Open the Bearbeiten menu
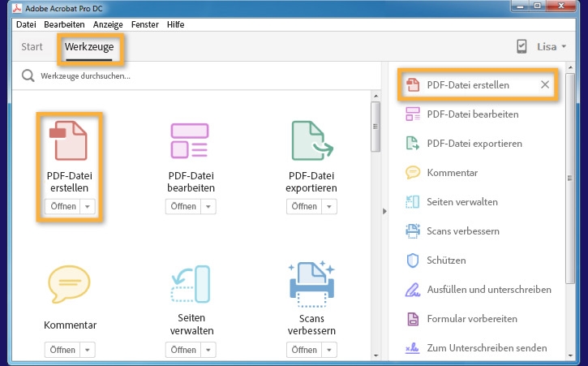Screen dimensions: 588x366 pyautogui.click(x=64, y=24)
